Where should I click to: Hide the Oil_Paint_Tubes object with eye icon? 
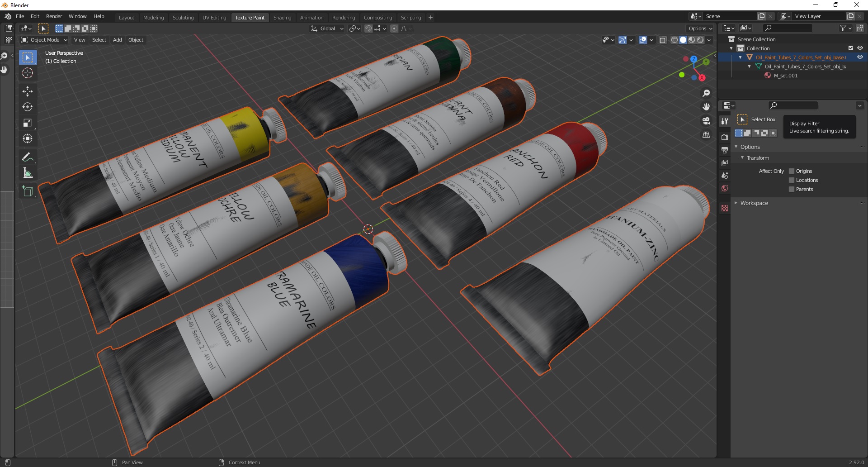(860, 57)
